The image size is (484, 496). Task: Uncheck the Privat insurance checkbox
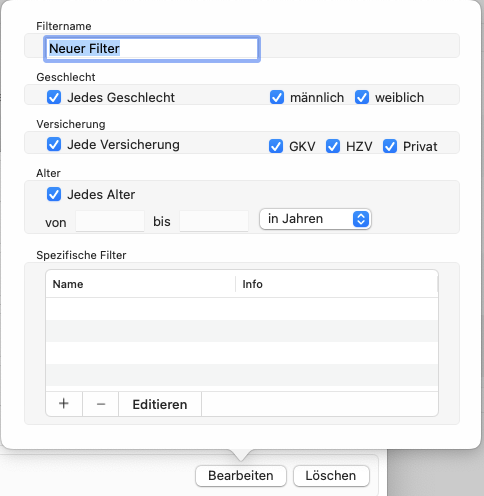pos(390,146)
